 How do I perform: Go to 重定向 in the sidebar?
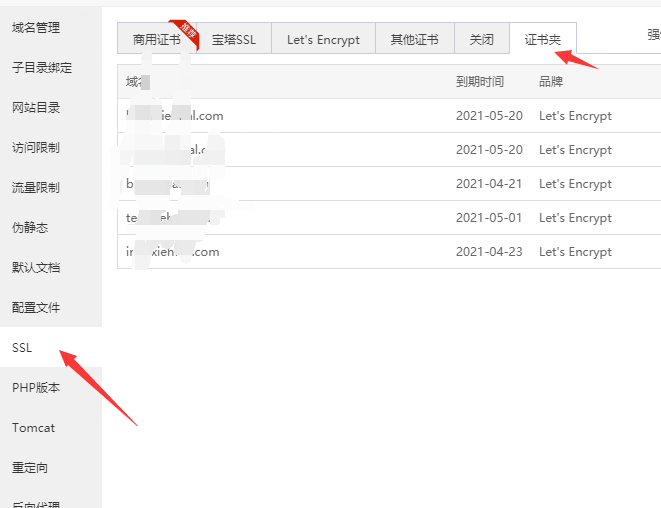pos(30,468)
